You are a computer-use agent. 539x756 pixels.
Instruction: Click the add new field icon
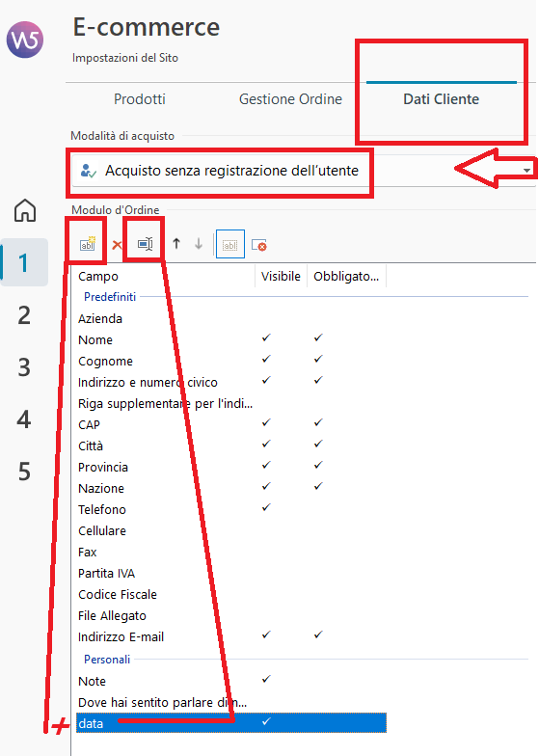(87, 244)
